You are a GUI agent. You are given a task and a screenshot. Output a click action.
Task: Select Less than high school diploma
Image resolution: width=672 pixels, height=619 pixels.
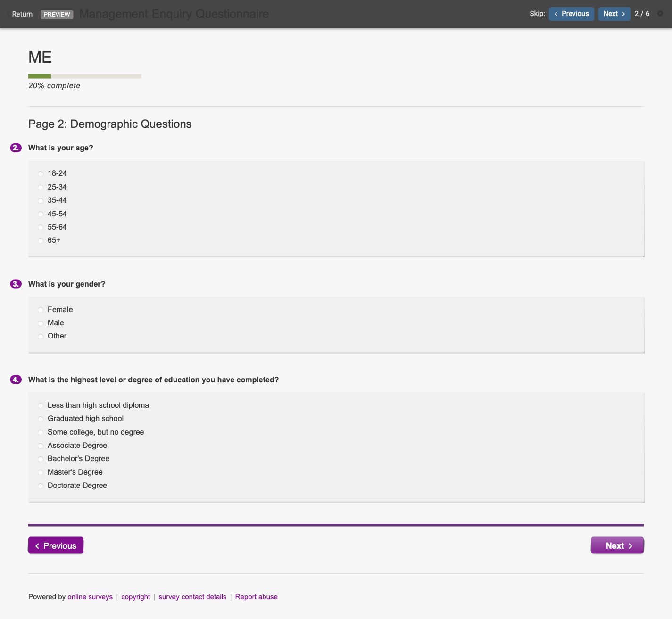point(41,405)
